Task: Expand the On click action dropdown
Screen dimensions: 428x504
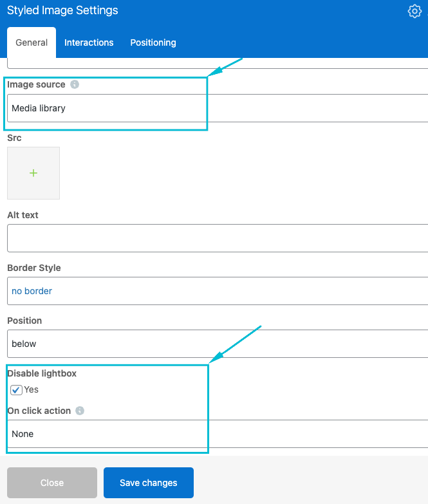Action: [x=218, y=434]
